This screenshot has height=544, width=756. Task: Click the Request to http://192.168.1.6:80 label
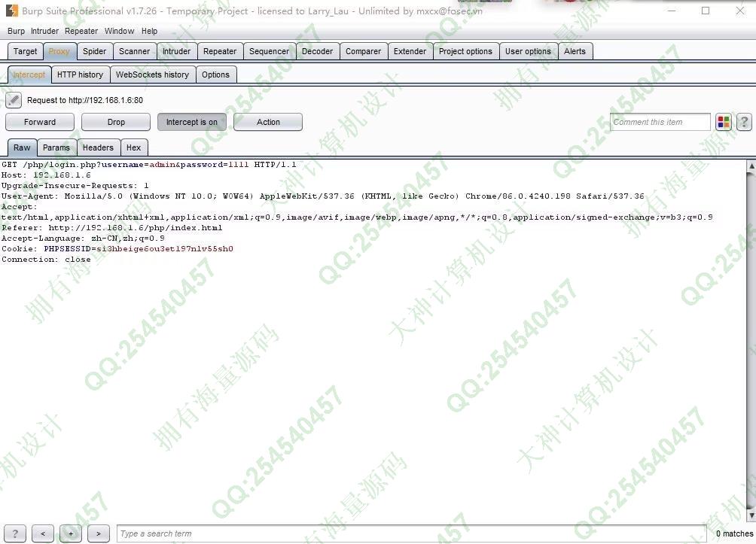pyautogui.click(x=85, y=100)
